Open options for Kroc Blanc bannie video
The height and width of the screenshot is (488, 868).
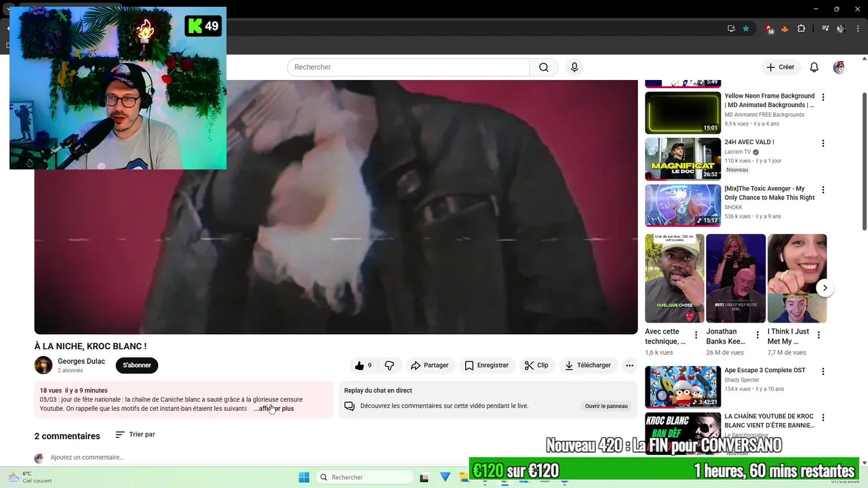click(x=823, y=418)
